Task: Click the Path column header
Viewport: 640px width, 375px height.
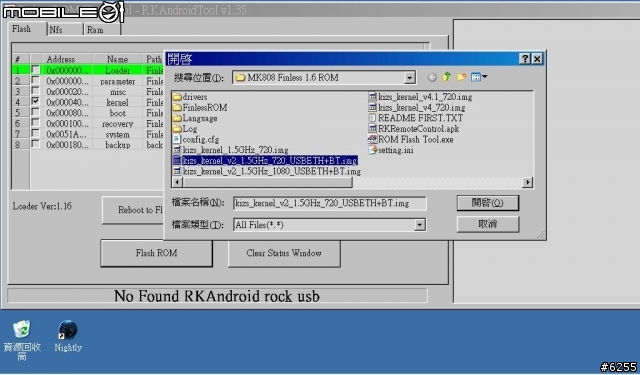Action: [154, 59]
